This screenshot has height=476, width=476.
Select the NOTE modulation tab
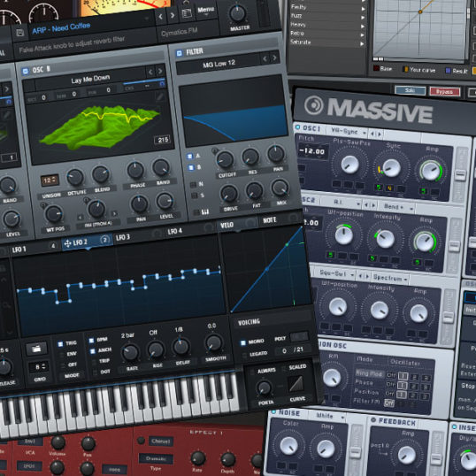pos(269,219)
